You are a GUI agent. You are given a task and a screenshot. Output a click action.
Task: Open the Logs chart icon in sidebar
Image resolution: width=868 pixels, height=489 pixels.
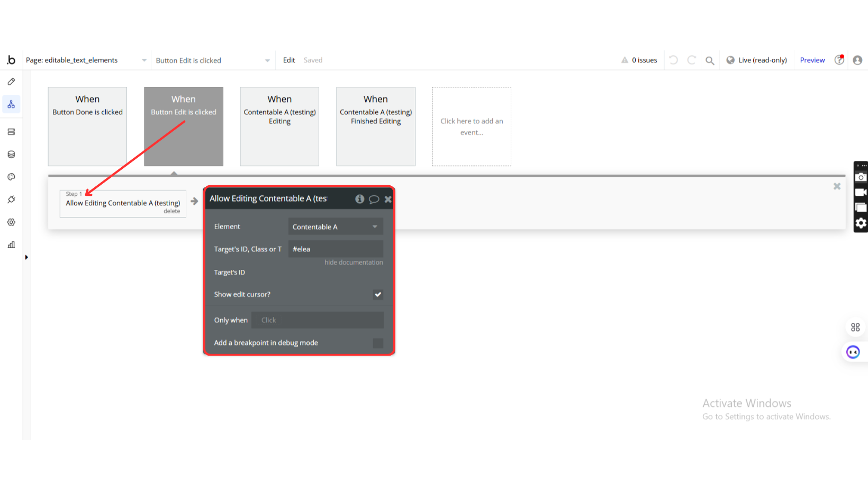pyautogui.click(x=11, y=245)
